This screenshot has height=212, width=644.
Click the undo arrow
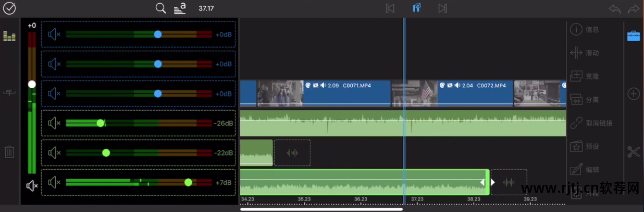(615, 9)
